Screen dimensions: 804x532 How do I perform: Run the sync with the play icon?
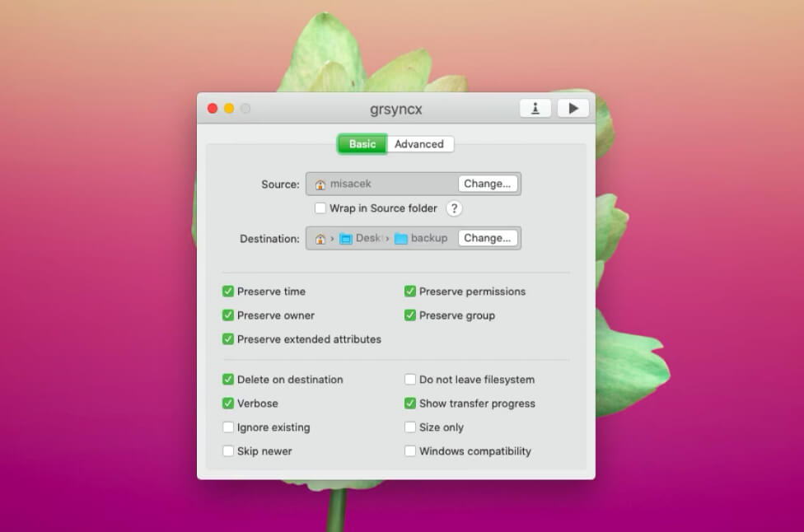tap(573, 107)
